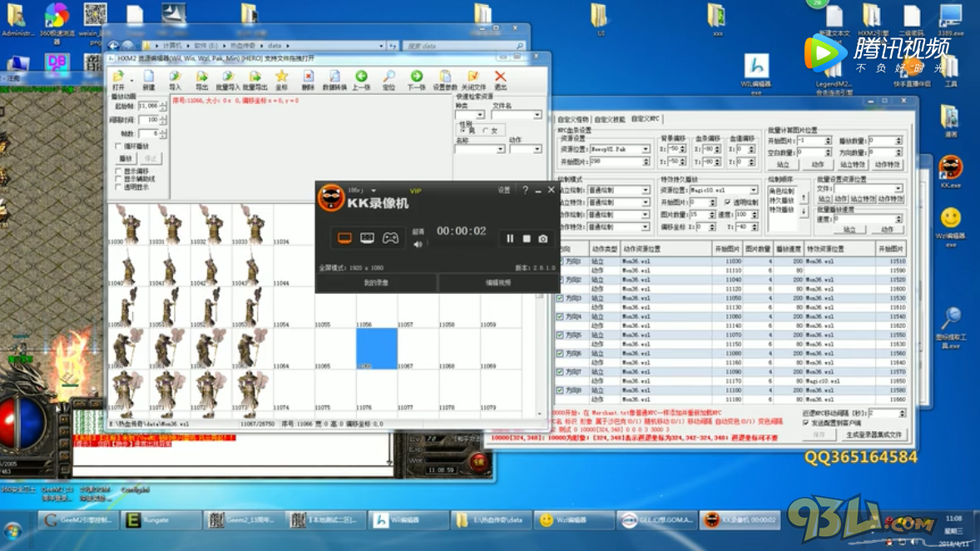980x551 pixels.
Task: Open the 种类 dropdown in quick search
Action: [479, 115]
